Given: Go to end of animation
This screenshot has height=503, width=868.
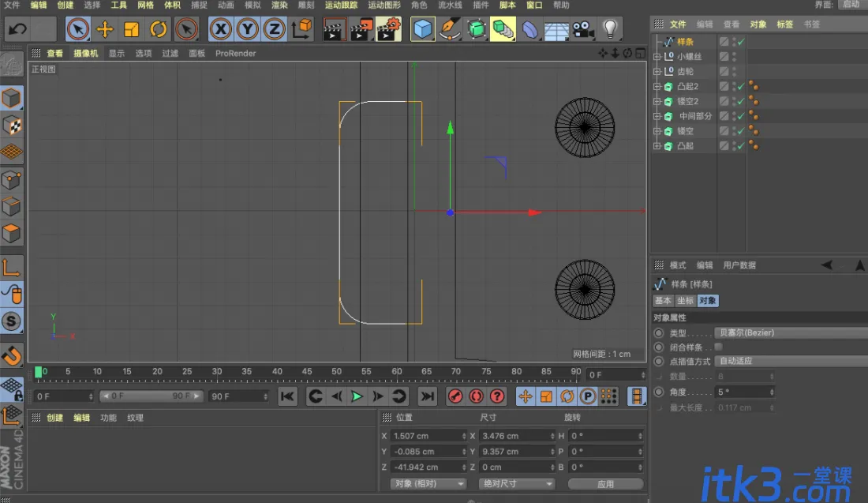Looking at the screenshot, I should point(428,396).
